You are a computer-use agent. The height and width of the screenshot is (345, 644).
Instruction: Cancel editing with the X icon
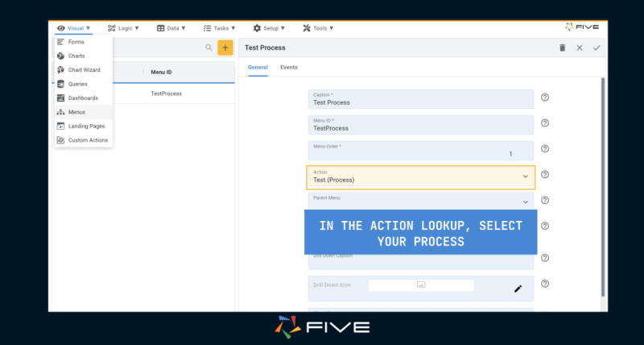pos(580,48)
